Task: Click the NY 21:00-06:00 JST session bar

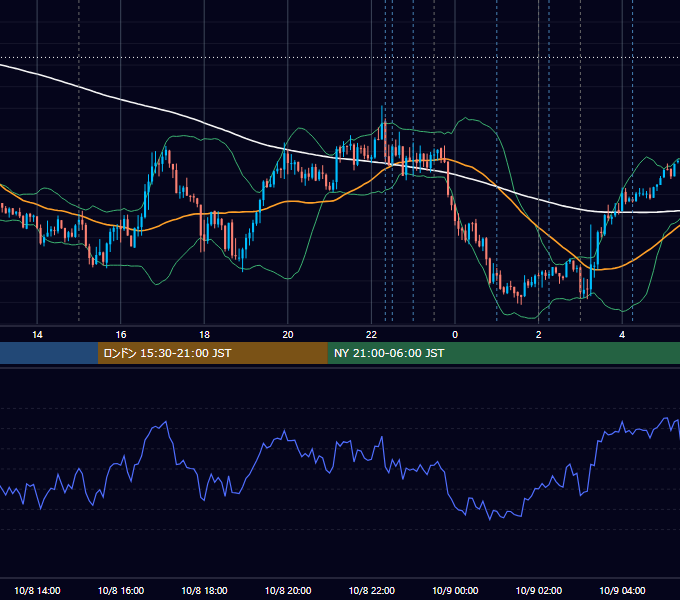Action: pos(503,353)
